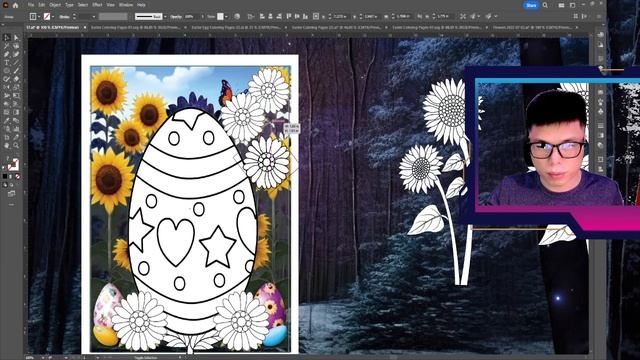640x360 pixels.
Task: Select the Magic Wand tool
Action: point(7,46)
